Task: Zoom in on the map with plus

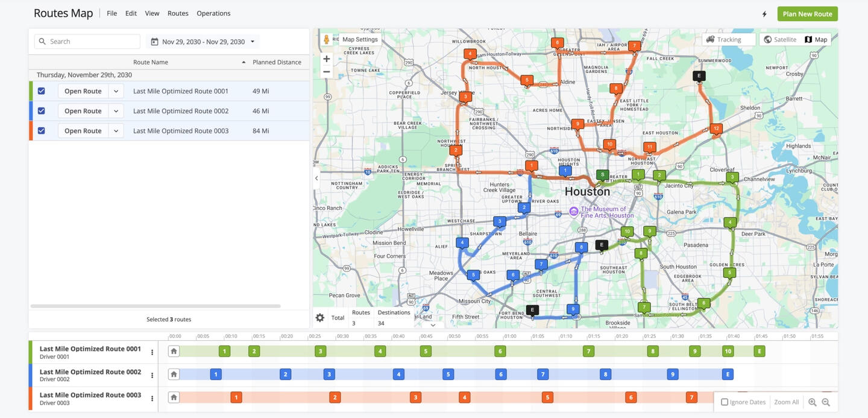Action: (327, 59)
